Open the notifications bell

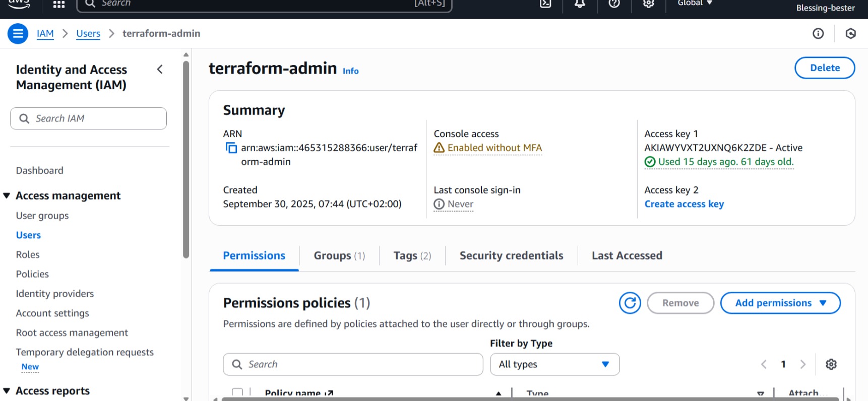580,4
